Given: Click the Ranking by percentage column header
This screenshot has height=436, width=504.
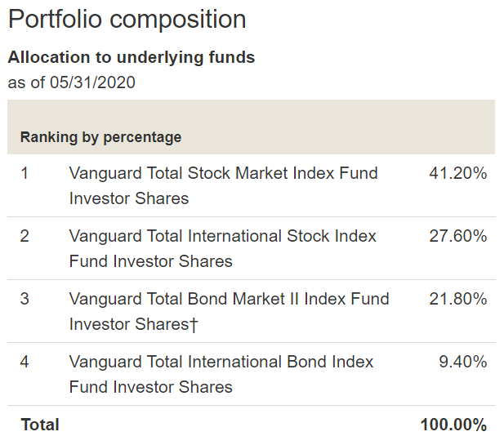Looking at the screenshot, I should [x=100, y=137].
